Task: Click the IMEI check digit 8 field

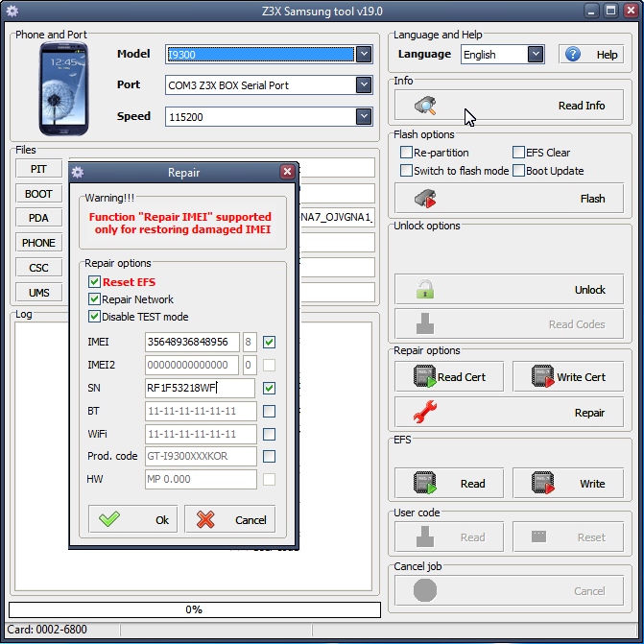Action: (x=250, y=342)
